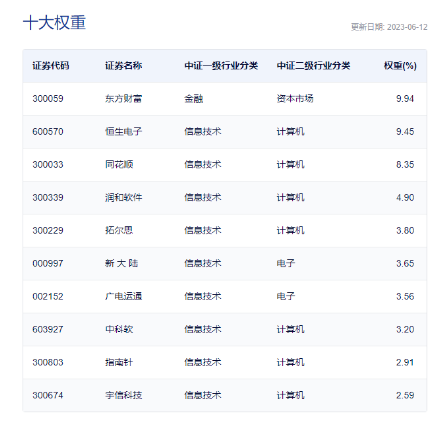Select stock code 000997
This screenshot has width=438, height=421.
pos(48,264)
